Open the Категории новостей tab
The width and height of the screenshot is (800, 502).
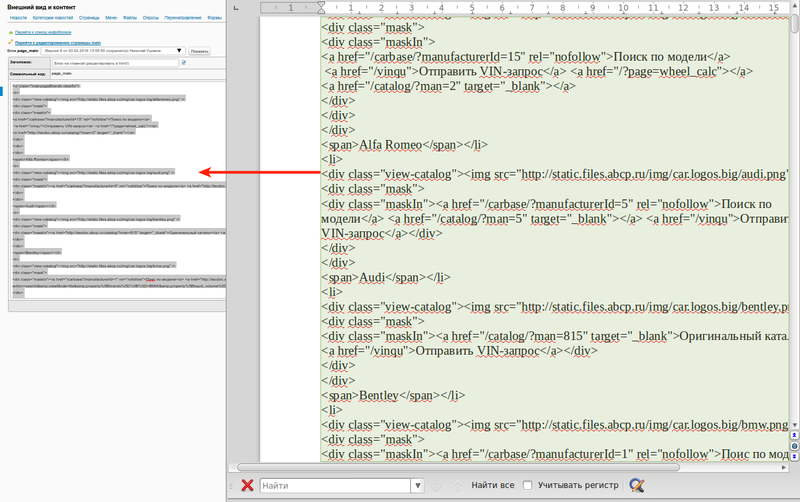(x=53, y=18)
